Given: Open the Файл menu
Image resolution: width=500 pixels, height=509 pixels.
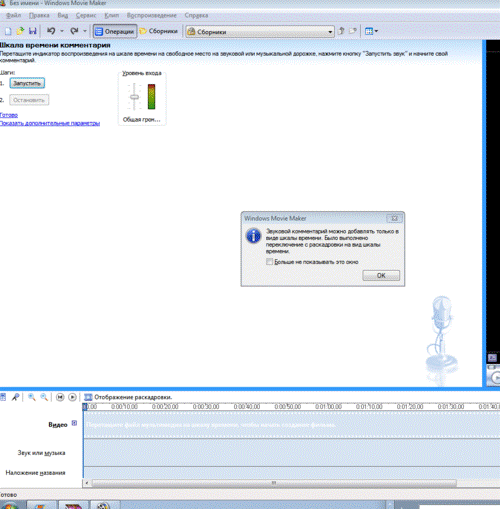Looking at the screenshot, I should coord(13,15).
